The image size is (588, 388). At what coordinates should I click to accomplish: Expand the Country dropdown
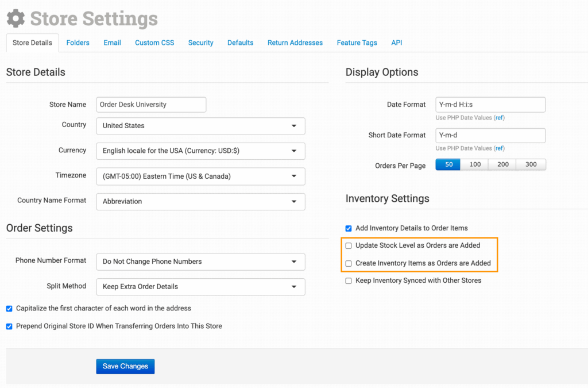pos(200,126)
